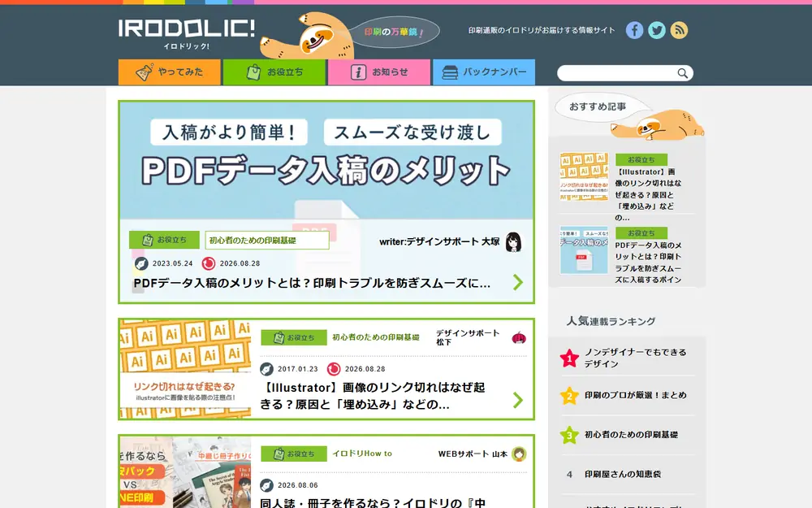
Task: Open the RSS feed icon
Action: coord(679,30)
